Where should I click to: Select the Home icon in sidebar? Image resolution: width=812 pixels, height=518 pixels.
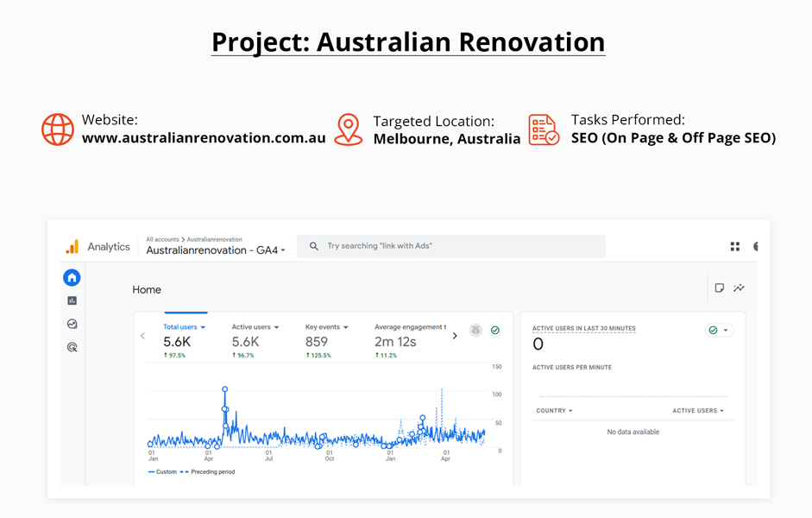coord(72,277)
